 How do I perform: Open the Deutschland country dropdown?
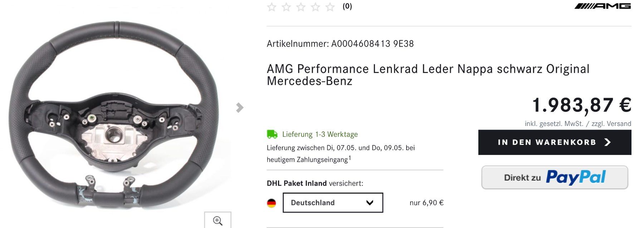tap(332, 203)
